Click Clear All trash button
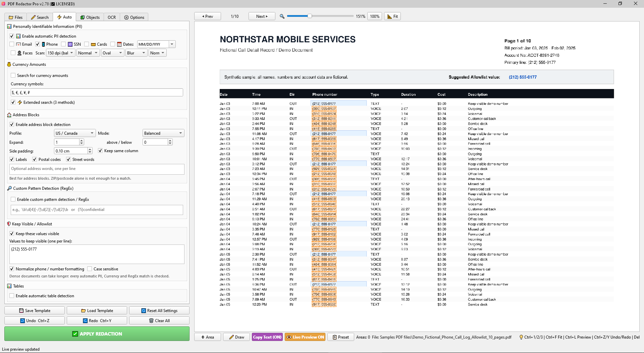This screenshot has width=644, height=353. pyautogui.click(x=159, y=320)
